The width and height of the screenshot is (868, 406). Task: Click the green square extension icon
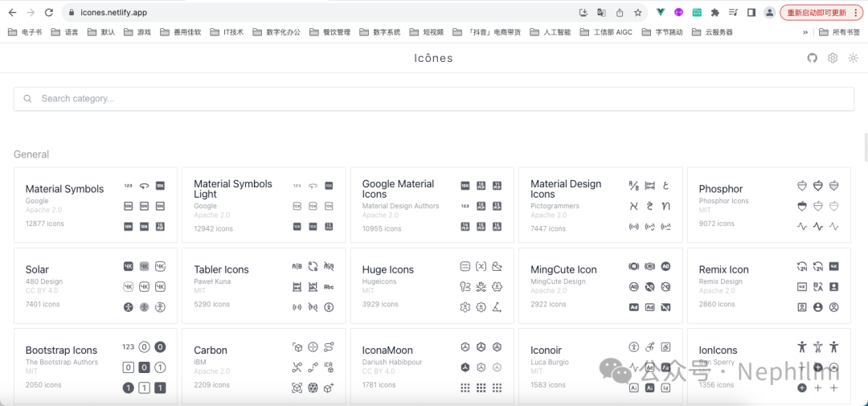[x=696, y=12]
